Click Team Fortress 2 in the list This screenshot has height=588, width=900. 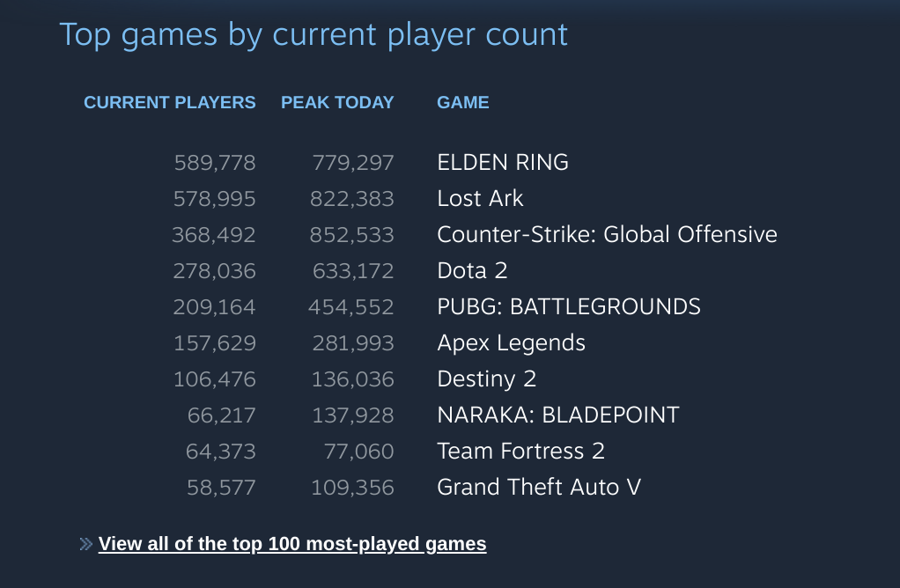pos(520,451)
